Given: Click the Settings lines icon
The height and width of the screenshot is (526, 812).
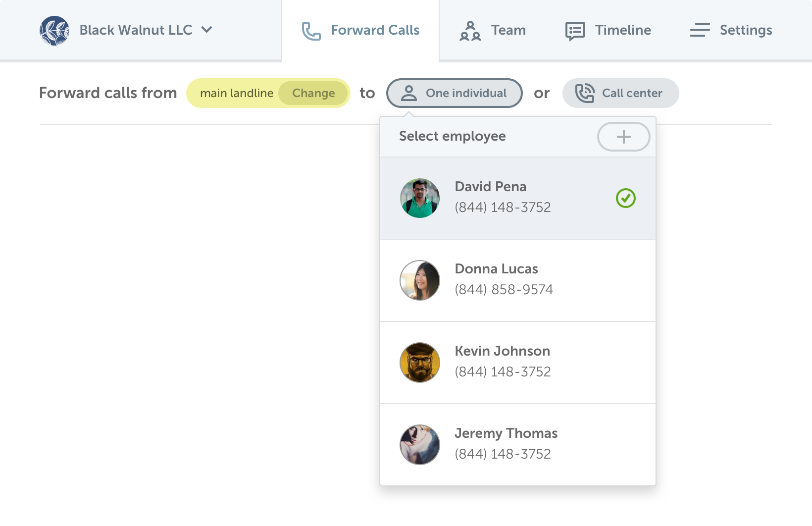Looking at the screenshot, I should tap(700, 30).
